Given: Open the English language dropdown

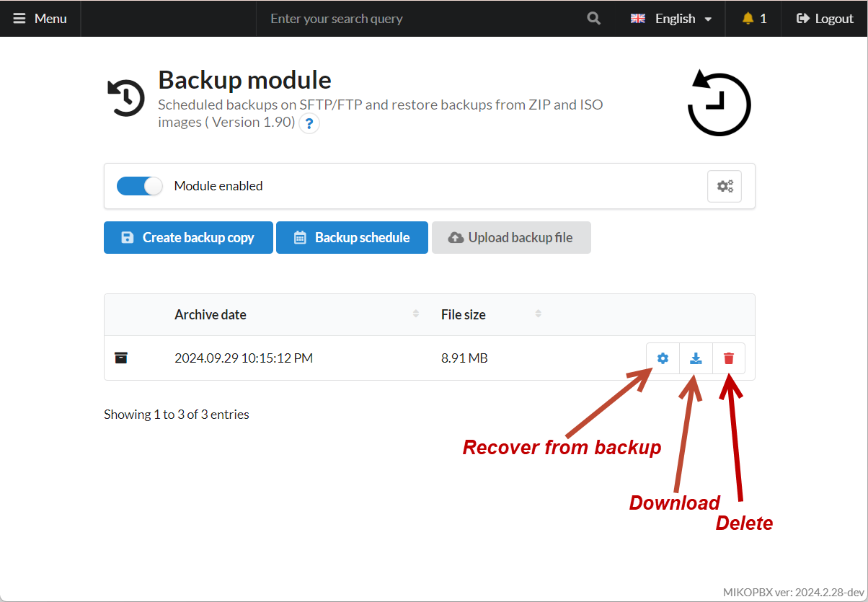Looking at the screenshot, I should coord(671,19).
